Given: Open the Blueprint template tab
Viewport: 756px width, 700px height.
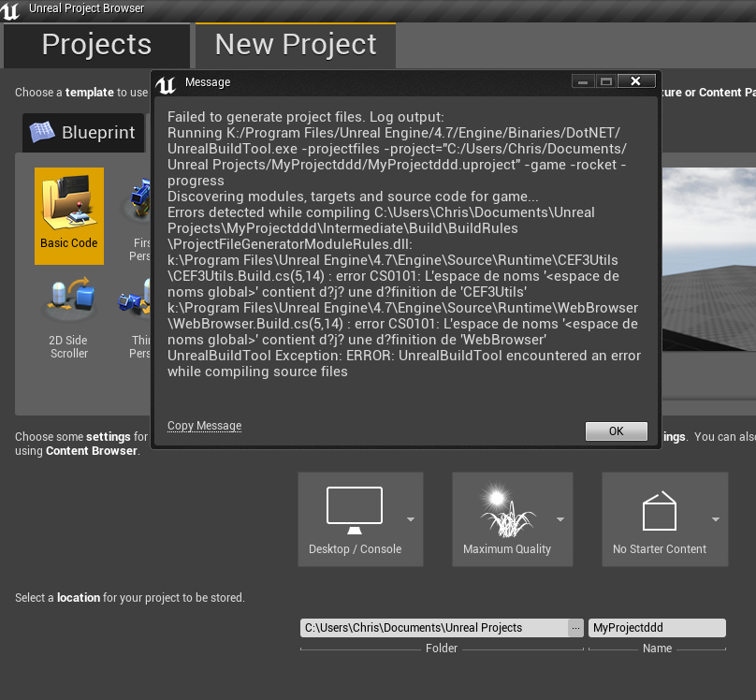Looking at the screenshot, I should [x=83, y=133].
